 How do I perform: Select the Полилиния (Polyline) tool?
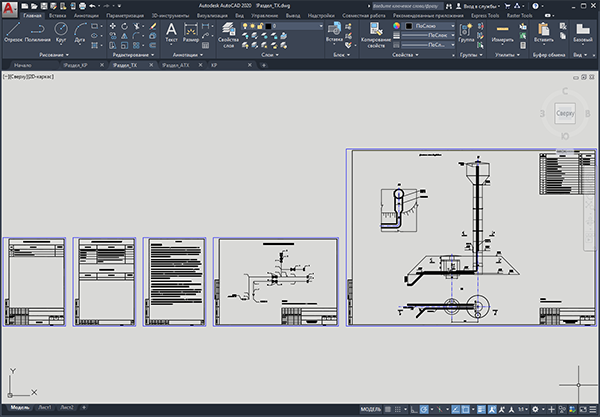(38, 32)
